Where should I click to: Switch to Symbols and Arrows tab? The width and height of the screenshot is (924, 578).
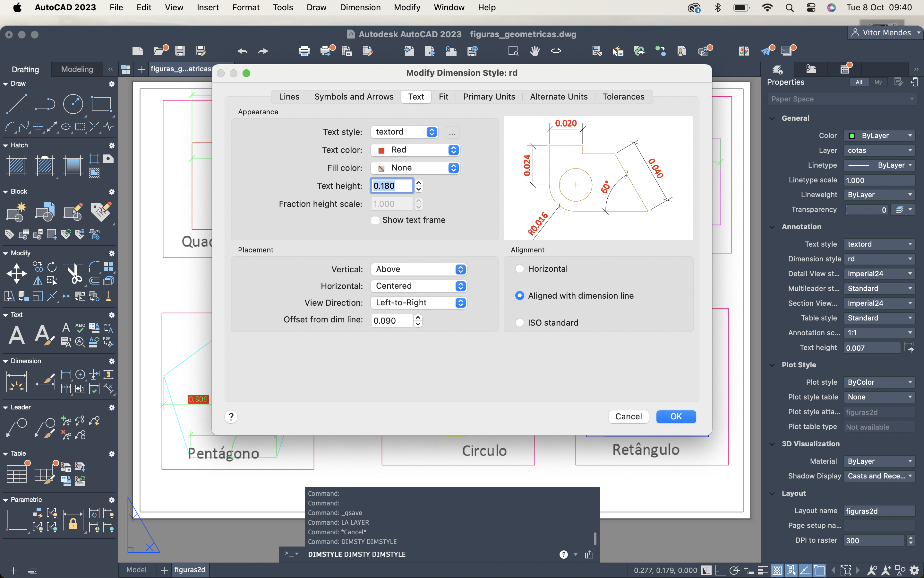click(x=354, y=97)
